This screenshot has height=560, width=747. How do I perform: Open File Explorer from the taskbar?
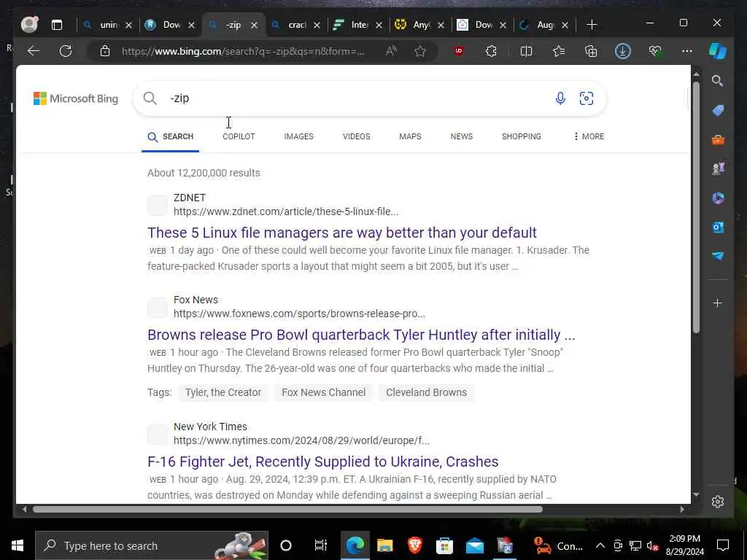pyautogui.click(x=384, y=545)
